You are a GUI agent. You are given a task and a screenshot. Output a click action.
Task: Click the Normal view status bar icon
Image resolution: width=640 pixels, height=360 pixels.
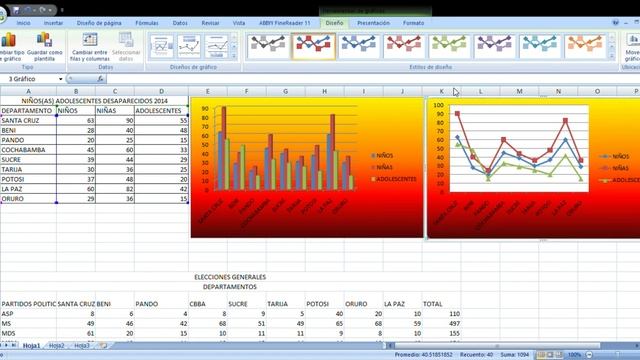(541, 355)
